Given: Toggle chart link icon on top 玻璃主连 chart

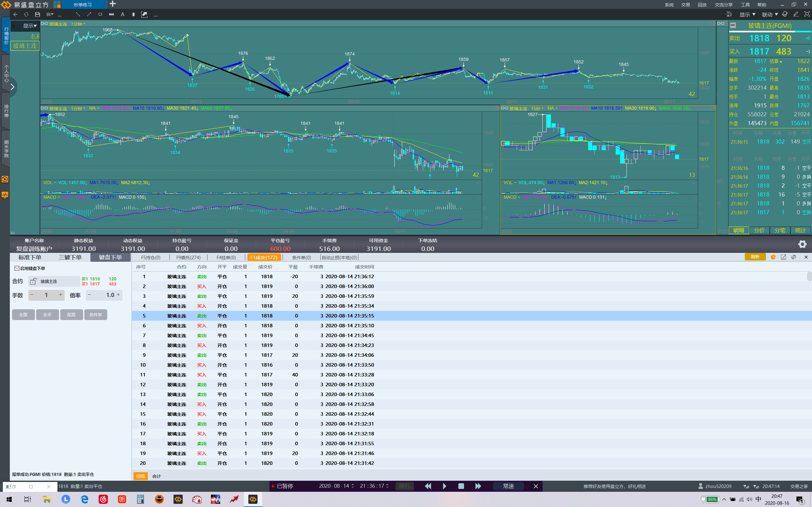Looking at the screenshot, I should click(44, 24).
